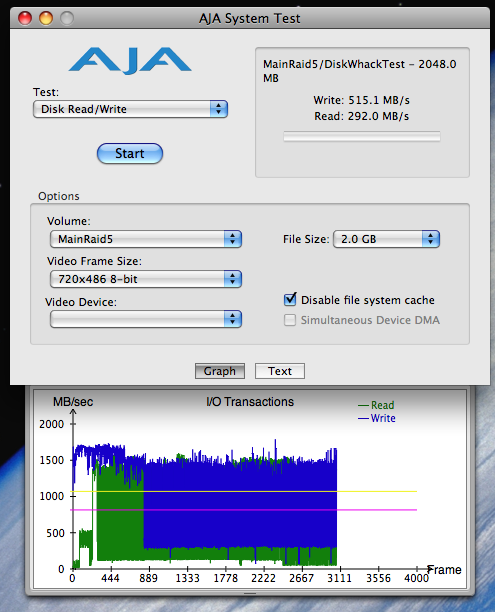Viewport: 495px width, 612px height.
Task: Switch to the Graph view tab
Action: coord(220,371)
